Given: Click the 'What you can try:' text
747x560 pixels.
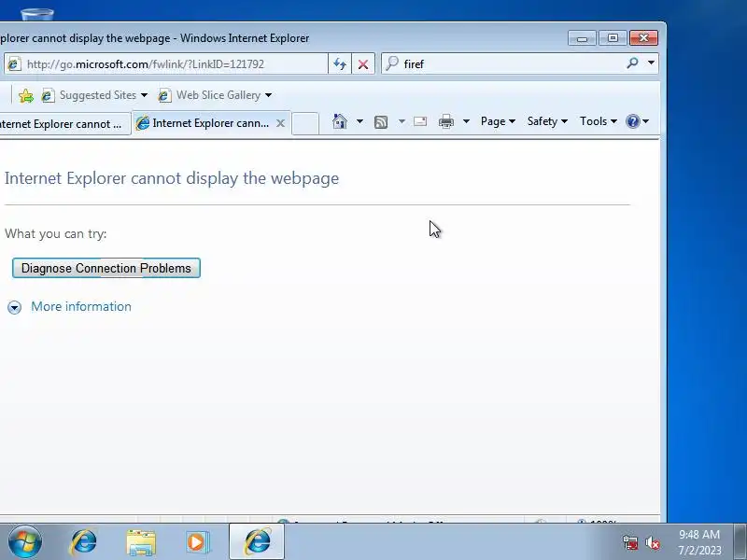Looking at the screenshot, I should [56, 234].
